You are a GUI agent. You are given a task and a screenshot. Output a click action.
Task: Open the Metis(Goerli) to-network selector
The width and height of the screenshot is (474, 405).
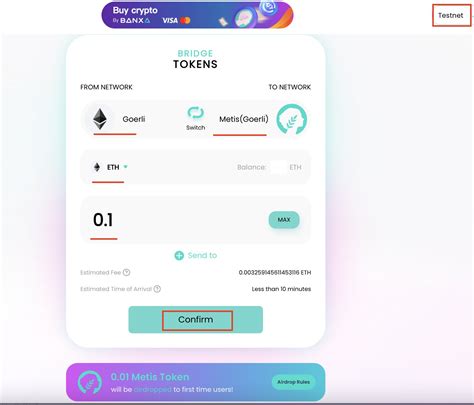tap(261, 119)
